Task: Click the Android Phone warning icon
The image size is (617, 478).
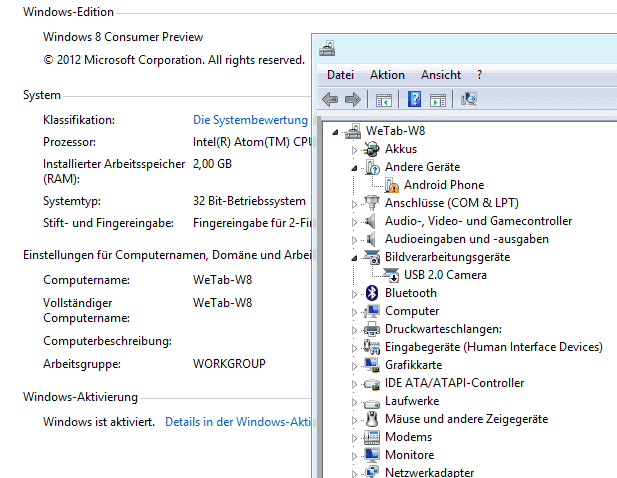Action: click(391, 185)
